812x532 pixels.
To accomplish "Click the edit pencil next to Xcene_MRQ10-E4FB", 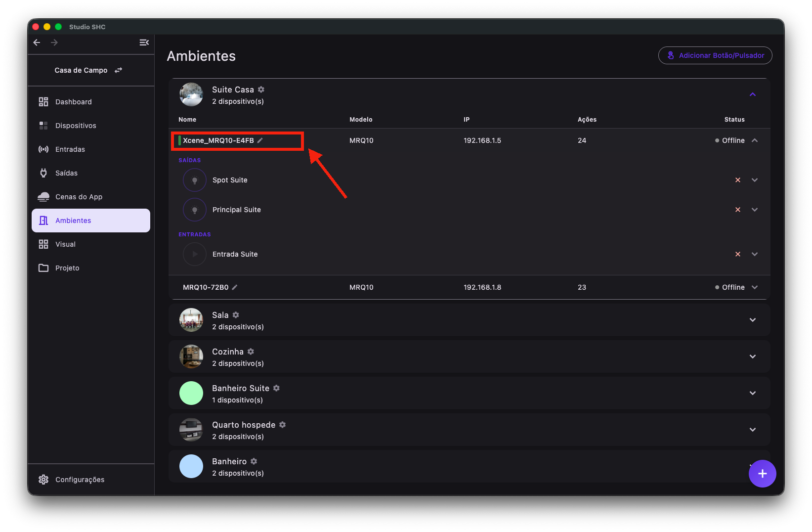I will pyautogui.click(x=260, y=140).
